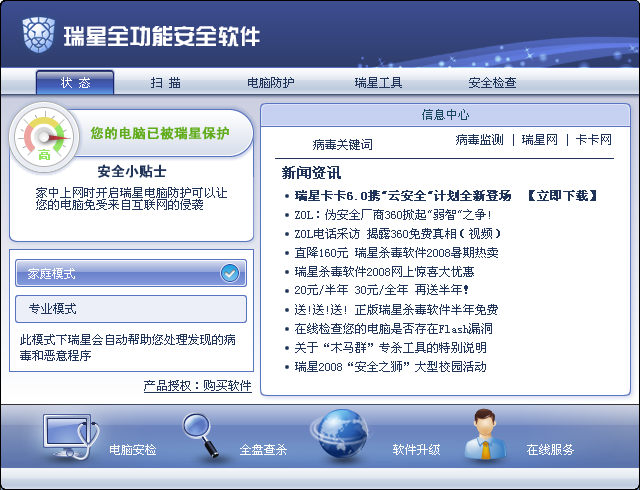Click the 在线服务 person icon
The width and height of the screenshot is (640, 490).
(485, 434)
